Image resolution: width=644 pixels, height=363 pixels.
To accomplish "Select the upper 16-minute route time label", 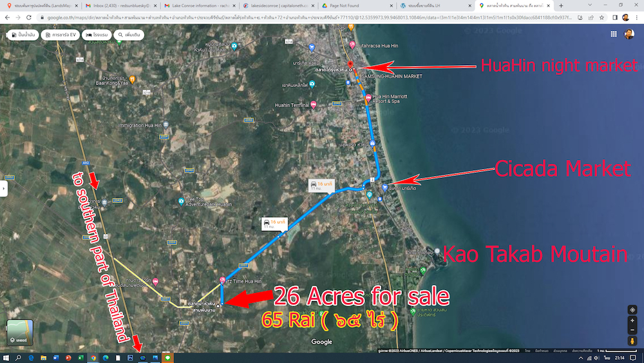I will [x=321, y=186].
